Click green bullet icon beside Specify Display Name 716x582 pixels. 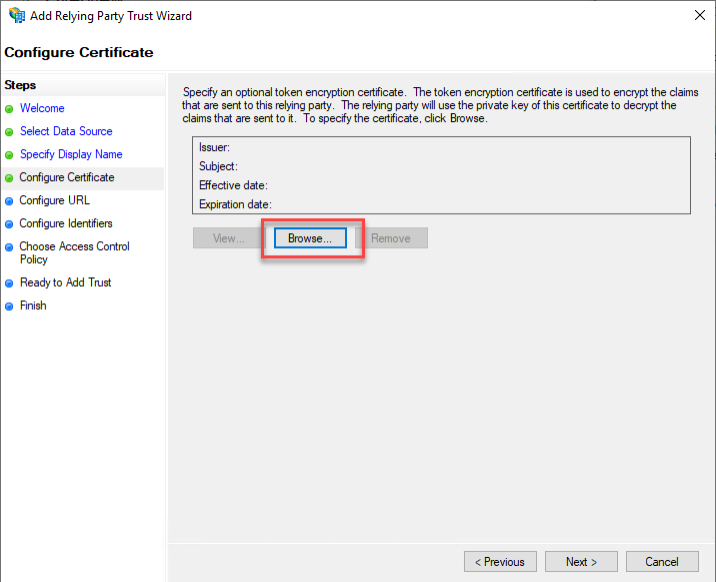pos(9,155)
